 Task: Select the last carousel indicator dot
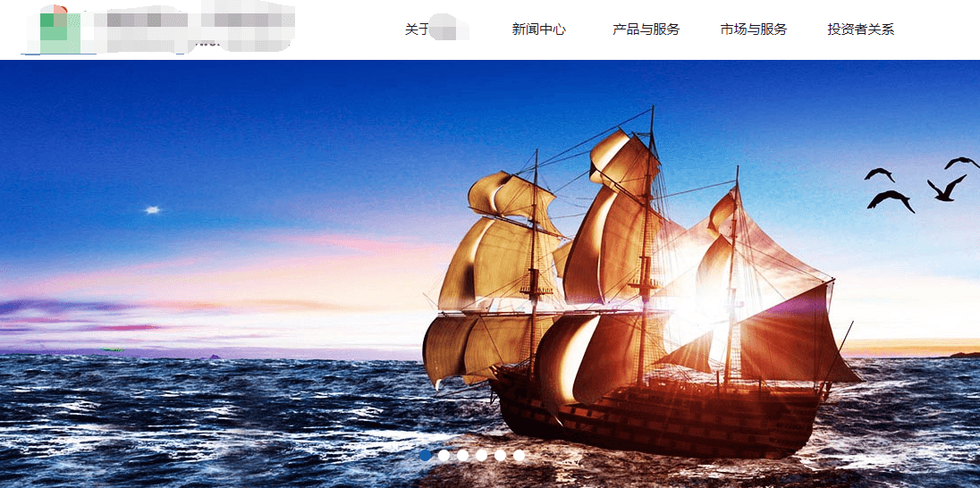[x=519, y=456]
